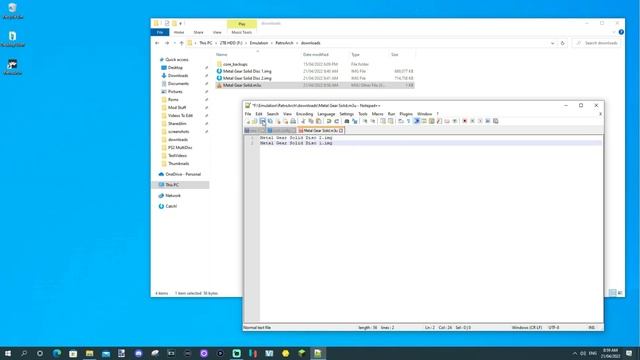640x360 pixels.
Task: Toggle the highlighted Indent Guide icon
Action: coord(416,121)
